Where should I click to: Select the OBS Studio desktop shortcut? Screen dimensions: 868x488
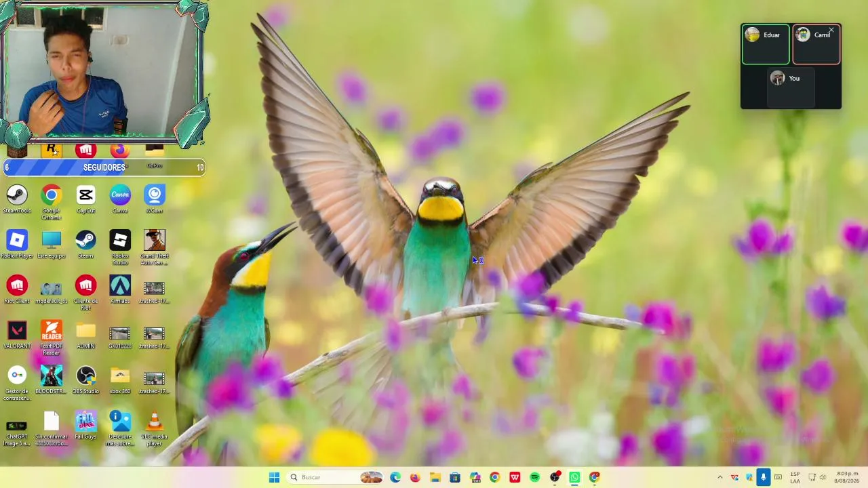tap(85, 380)
